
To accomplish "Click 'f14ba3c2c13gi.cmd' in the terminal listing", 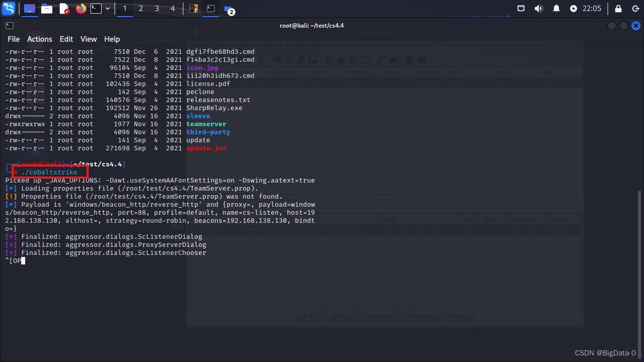I will pyautogui.click(x=220, y=60).
